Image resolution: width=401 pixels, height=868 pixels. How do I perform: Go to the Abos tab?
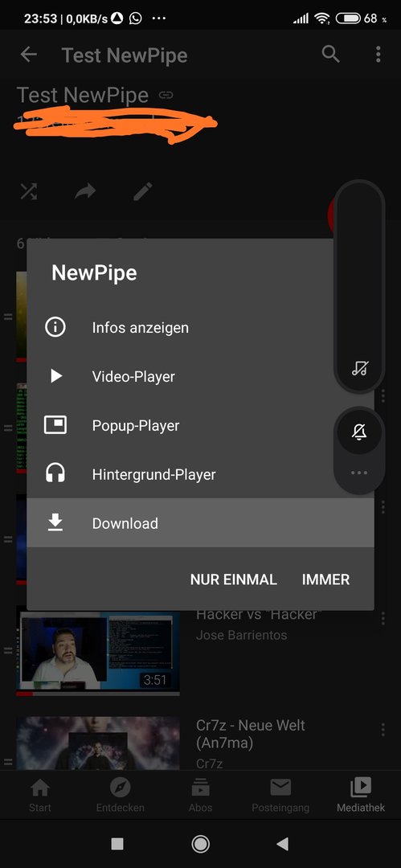click(x=201, y=795)
